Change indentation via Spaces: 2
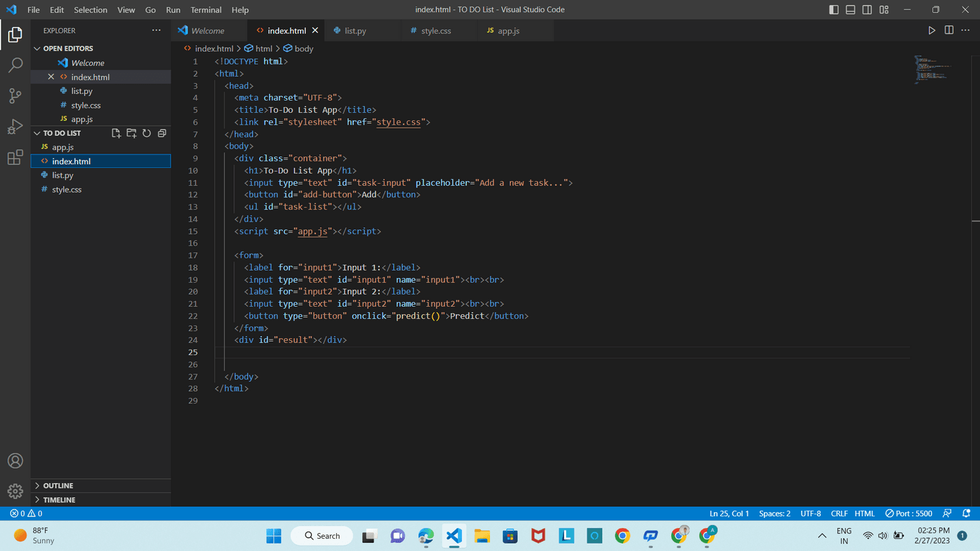 coord(774,514)
